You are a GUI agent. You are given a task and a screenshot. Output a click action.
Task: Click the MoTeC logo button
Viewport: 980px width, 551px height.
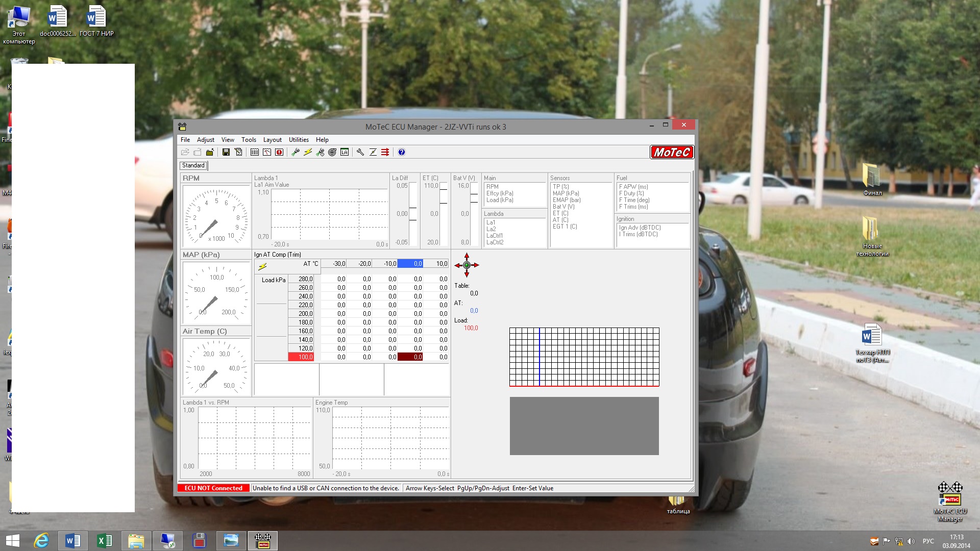point(672,152)
